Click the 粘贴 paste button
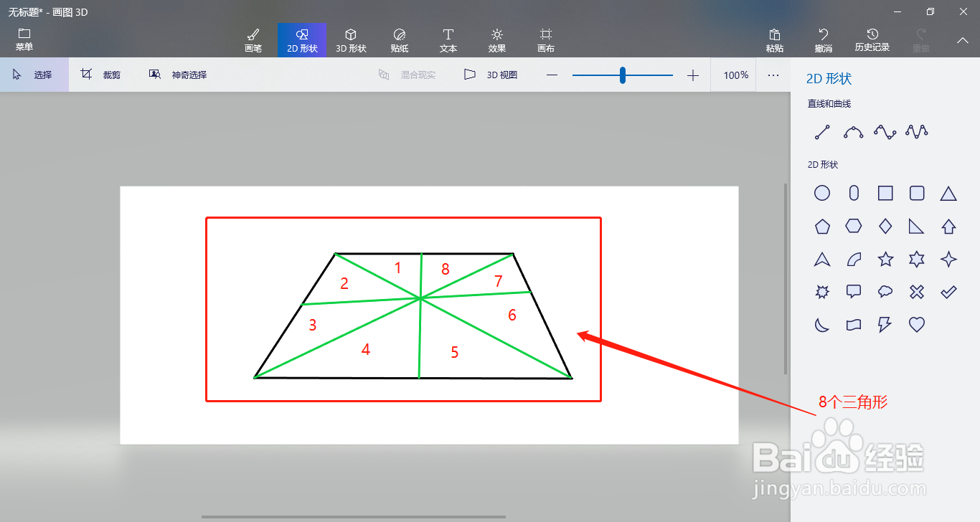Screen dimensions: 980x522 pos(775,40)
